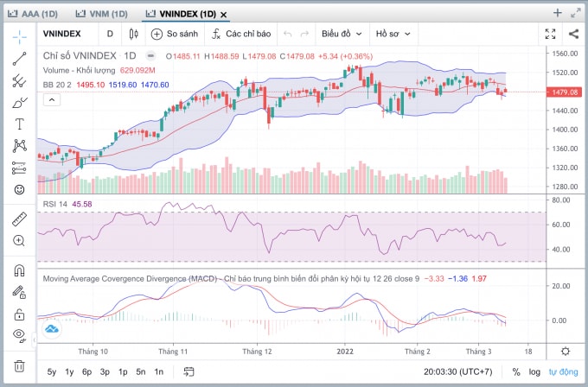
Task: Select the 1n time range
Action: (158, 371)
